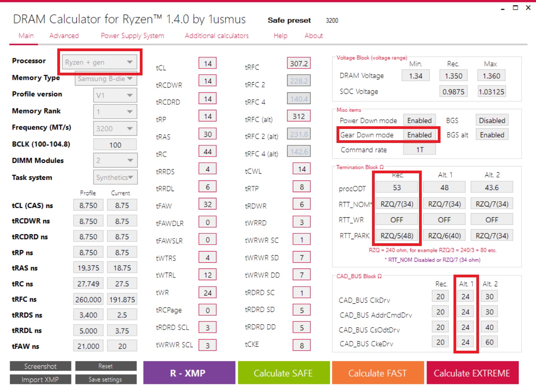The image size is (536, 392).
Task: Open the Frequency (MT/s) dropdown
Action: coord(115,129)
